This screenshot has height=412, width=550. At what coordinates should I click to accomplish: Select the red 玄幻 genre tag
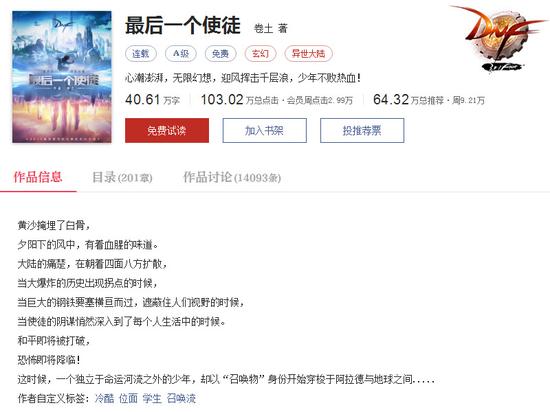click(x=261, y=54)
